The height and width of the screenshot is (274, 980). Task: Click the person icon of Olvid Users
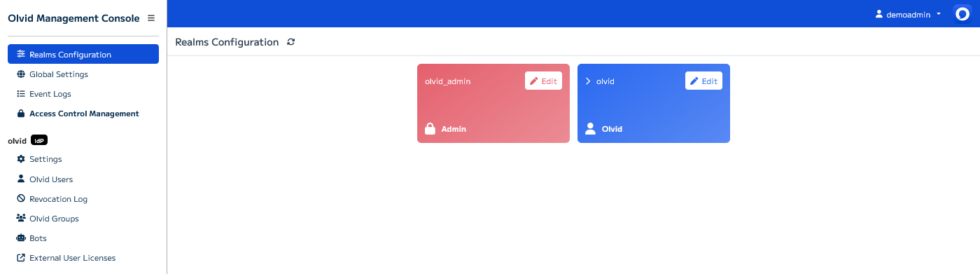click(x=21, y=179)
